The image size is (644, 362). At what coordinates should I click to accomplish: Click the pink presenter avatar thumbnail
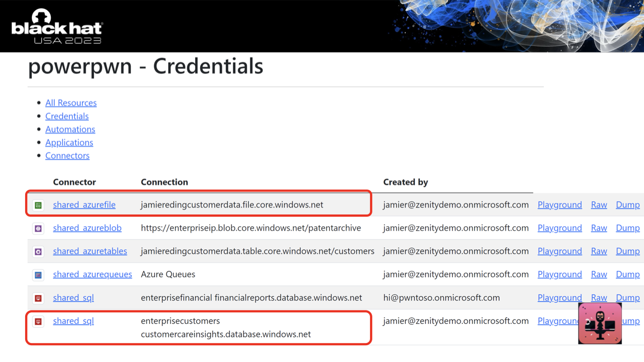point(600,323)
